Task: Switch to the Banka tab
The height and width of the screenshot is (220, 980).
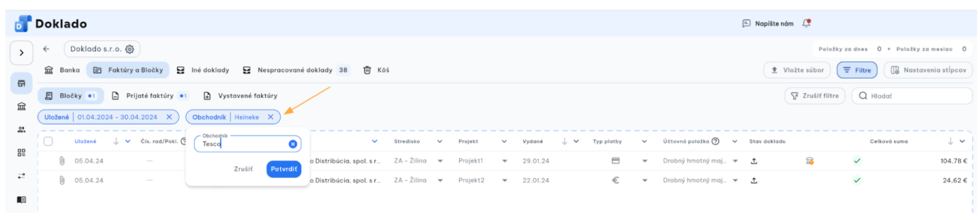Action: (62, 70)
